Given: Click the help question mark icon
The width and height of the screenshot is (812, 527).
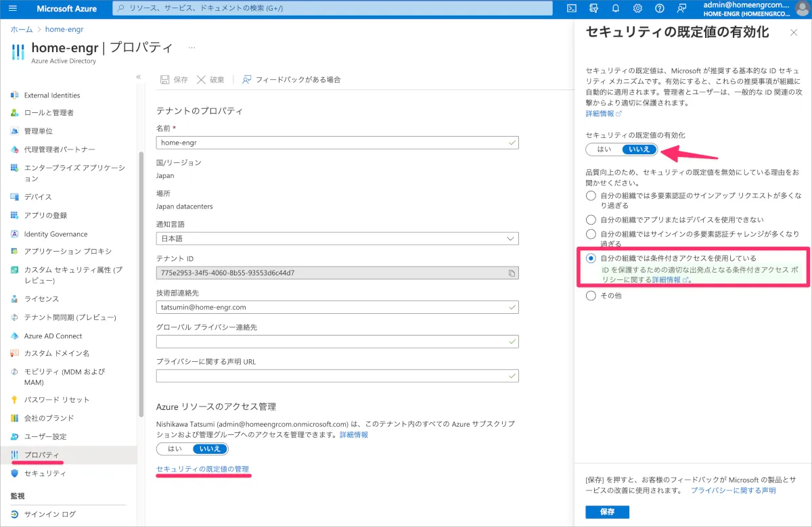Looking at the screenshot, I should 660,9.
